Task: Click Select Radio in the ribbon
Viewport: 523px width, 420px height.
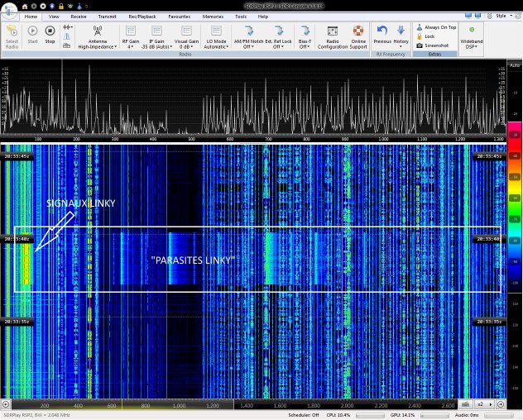Action: click(12, 37)
